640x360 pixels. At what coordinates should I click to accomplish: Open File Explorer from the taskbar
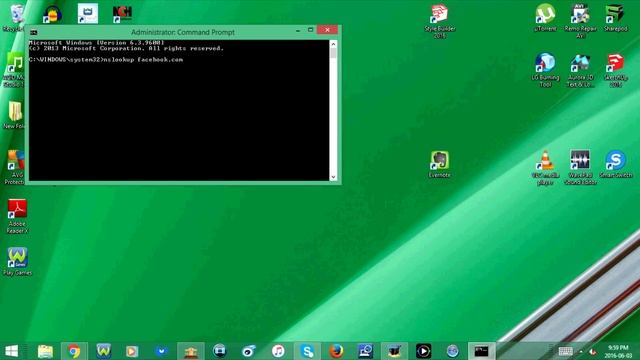point(45,351)
